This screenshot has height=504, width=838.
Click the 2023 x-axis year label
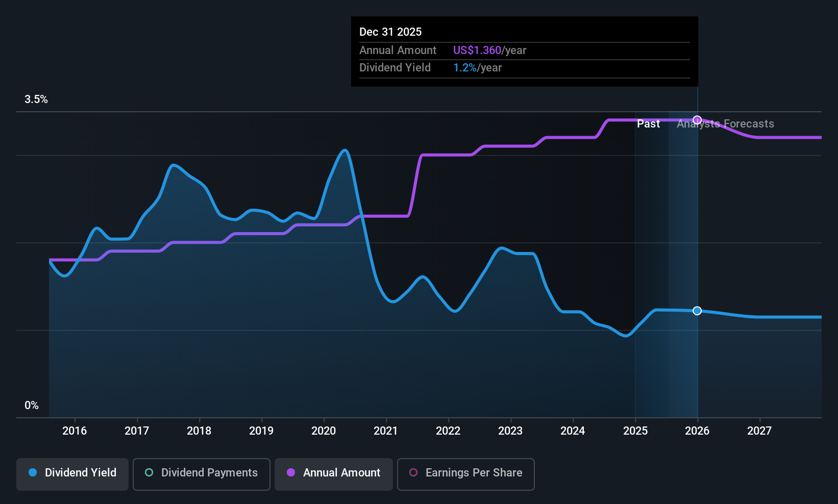[510, 431]
